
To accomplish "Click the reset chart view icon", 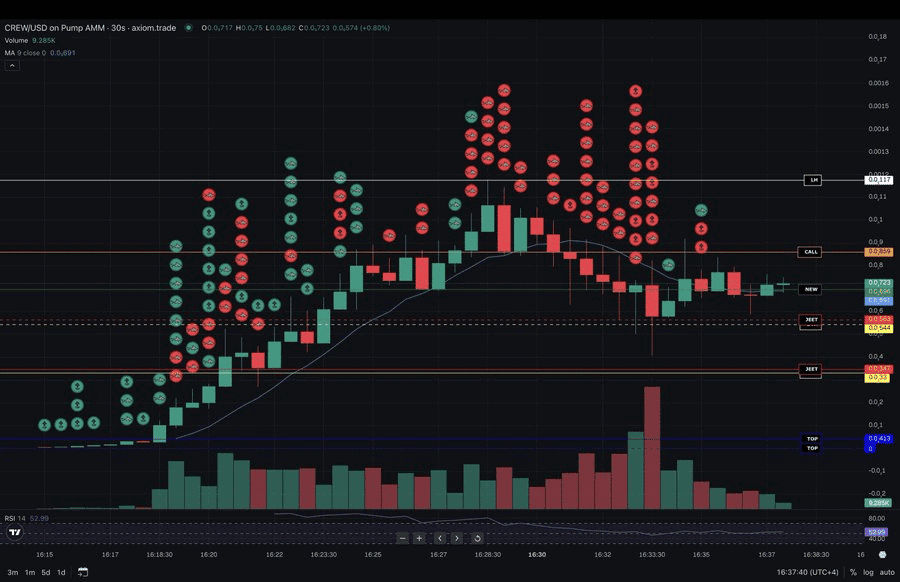I will pyautogui.click(x=476, y=539).
